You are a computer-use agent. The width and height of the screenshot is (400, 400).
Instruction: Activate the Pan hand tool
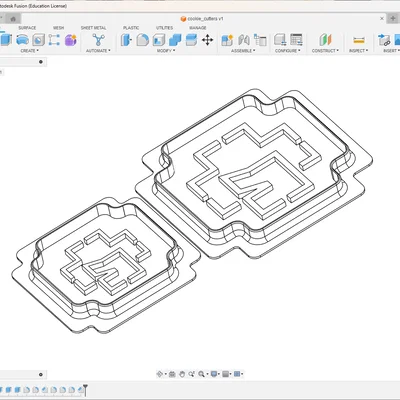(182, 374)
